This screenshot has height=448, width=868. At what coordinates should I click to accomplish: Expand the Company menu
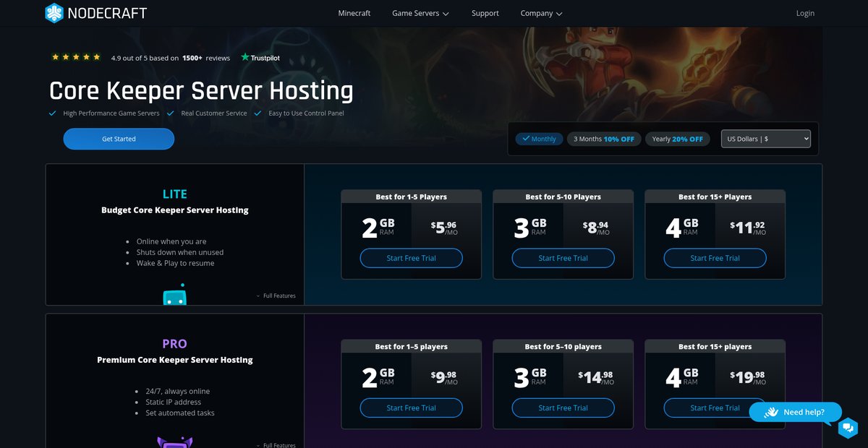tap(541, 13)
